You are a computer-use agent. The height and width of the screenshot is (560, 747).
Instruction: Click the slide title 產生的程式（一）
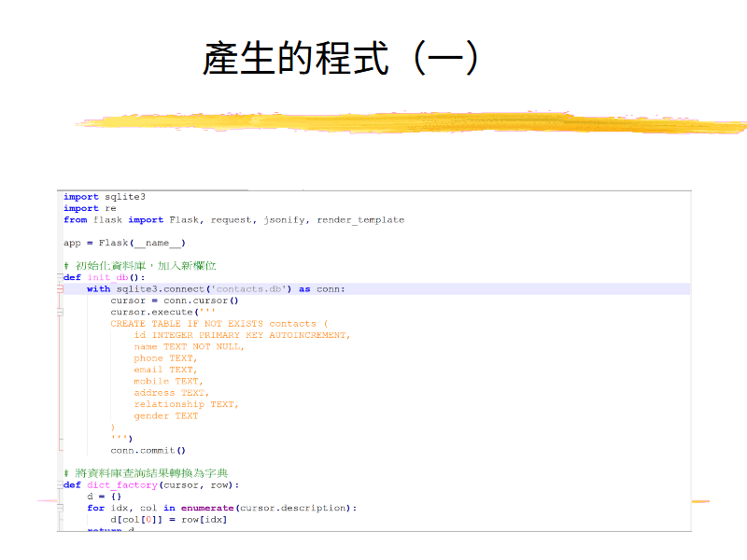[342, 58]
